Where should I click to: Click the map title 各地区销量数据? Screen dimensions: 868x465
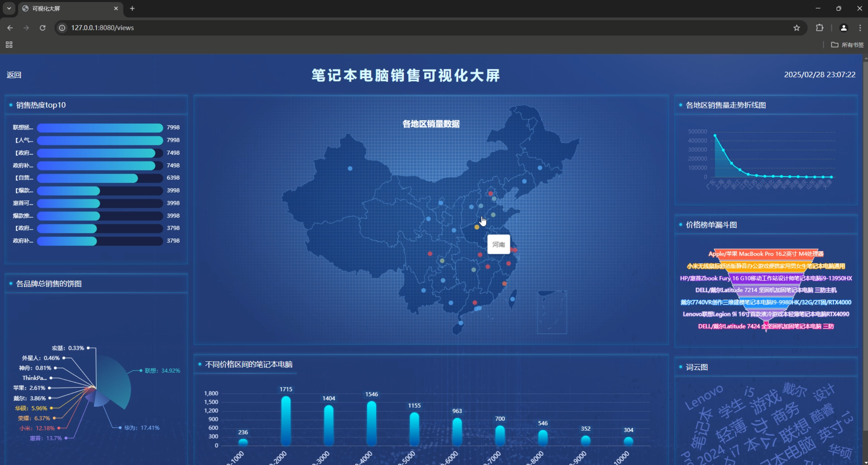tap(431, 124)
